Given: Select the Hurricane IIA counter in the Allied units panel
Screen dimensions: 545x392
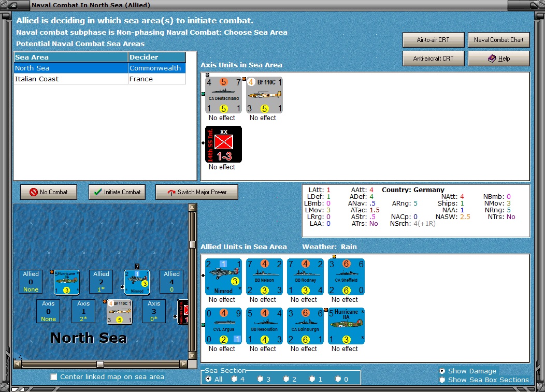Looking at the screenshot, I should [347, 326].
